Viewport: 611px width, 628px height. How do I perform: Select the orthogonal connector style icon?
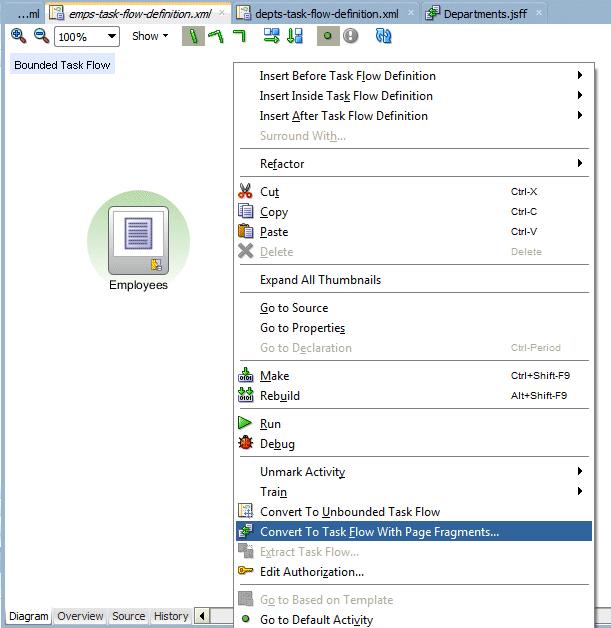tap(239, 36)
